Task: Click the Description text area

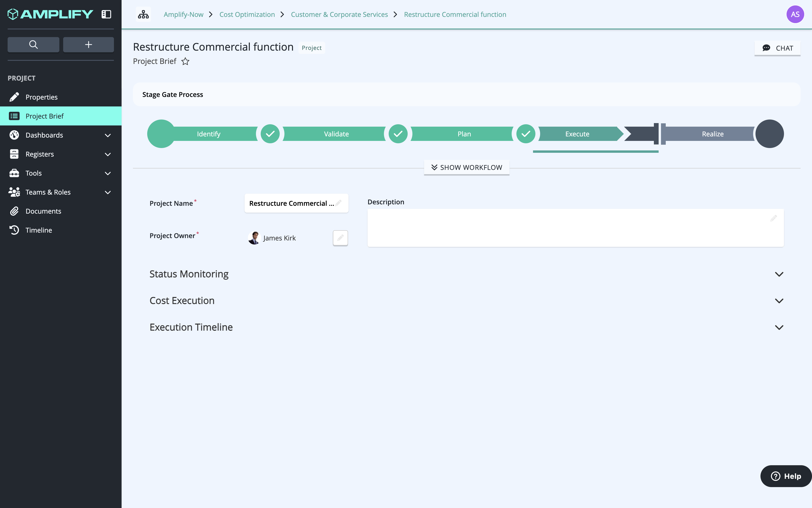Action: pos(576,228)
